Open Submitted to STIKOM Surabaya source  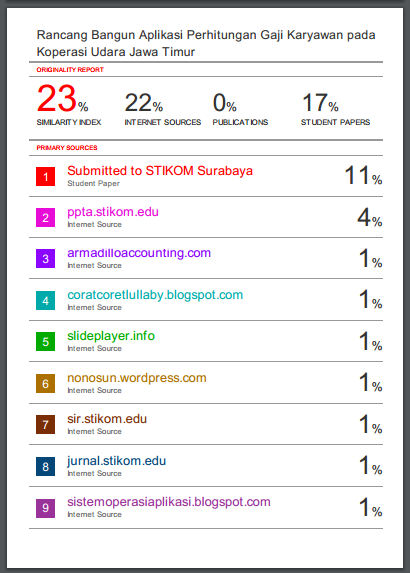pyautogui.click(x=160, y=171)
